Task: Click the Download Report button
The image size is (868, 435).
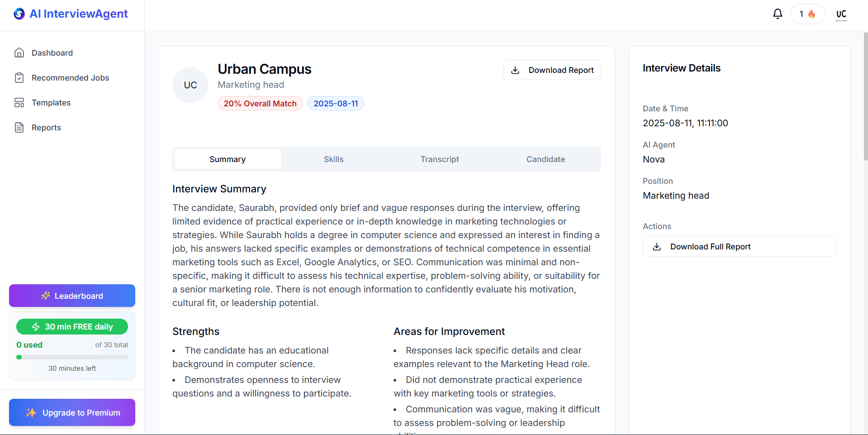Action: (552, 70)
